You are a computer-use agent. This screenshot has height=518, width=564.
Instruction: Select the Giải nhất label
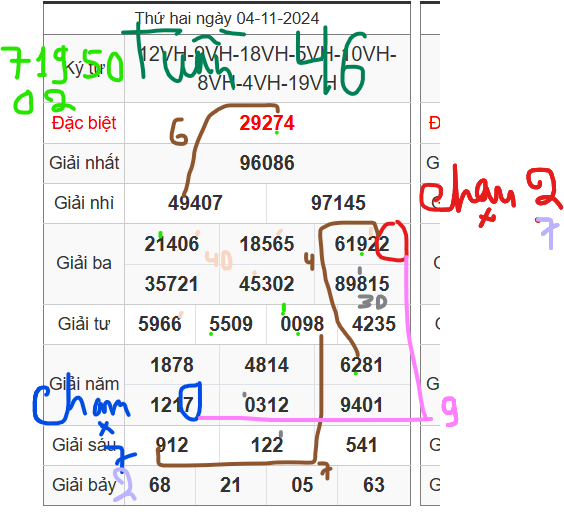[x=84, y=163]
